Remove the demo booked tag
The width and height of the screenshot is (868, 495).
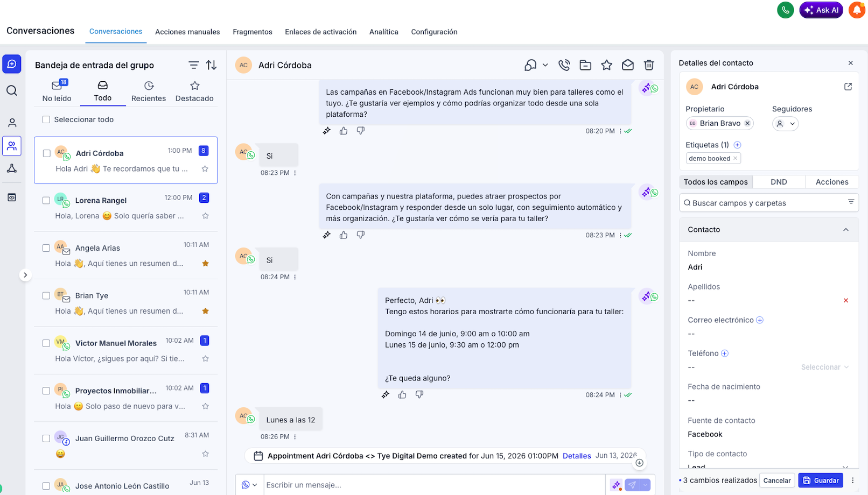pos(736,158)
